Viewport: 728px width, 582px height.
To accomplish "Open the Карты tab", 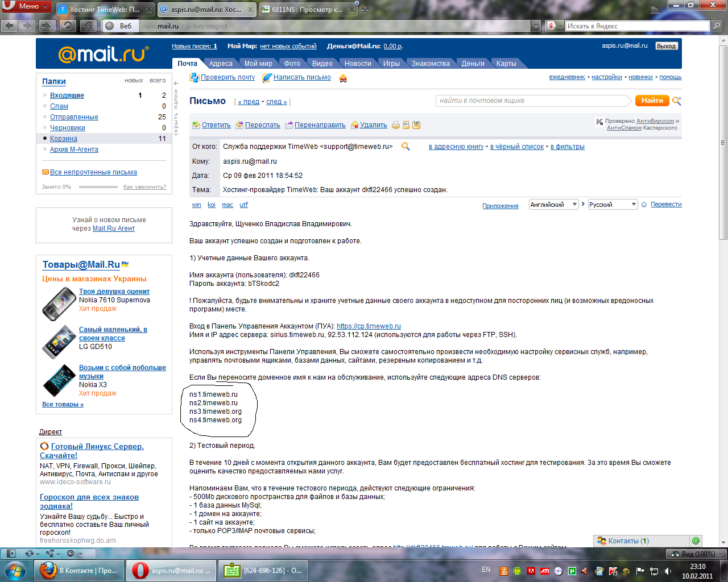I will (x=506, y=64).
